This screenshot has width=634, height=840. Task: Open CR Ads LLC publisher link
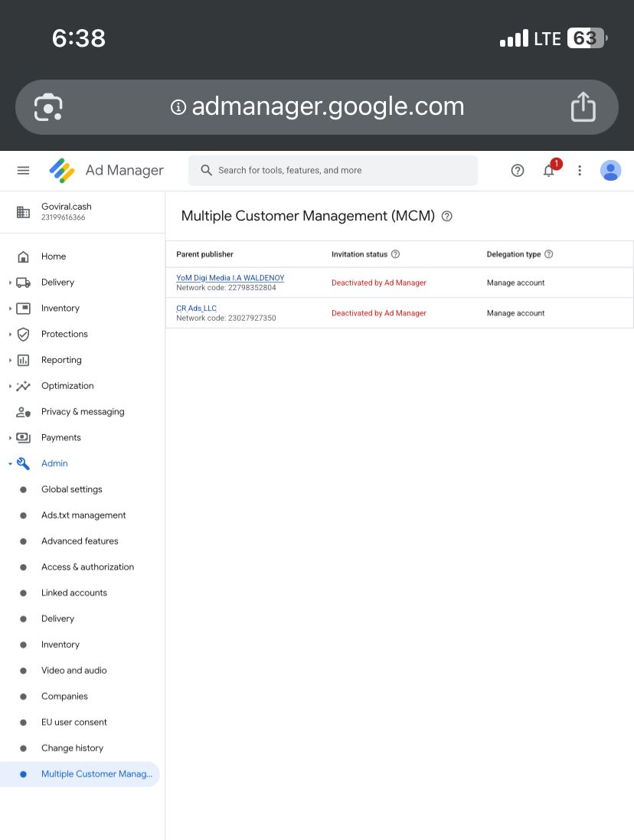(196, 308)
